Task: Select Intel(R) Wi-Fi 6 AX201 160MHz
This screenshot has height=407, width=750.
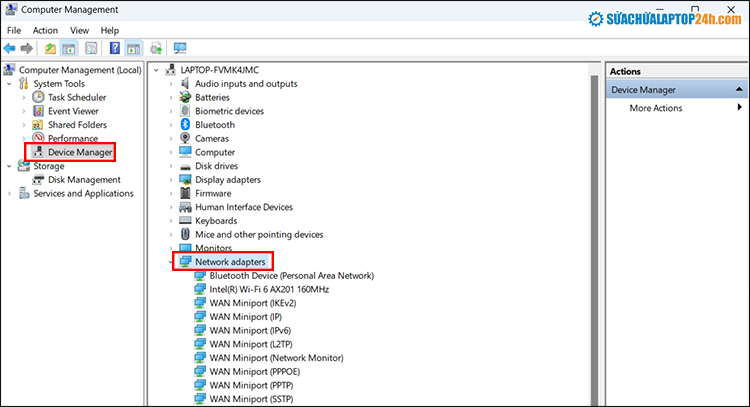Action: (269, 289)
